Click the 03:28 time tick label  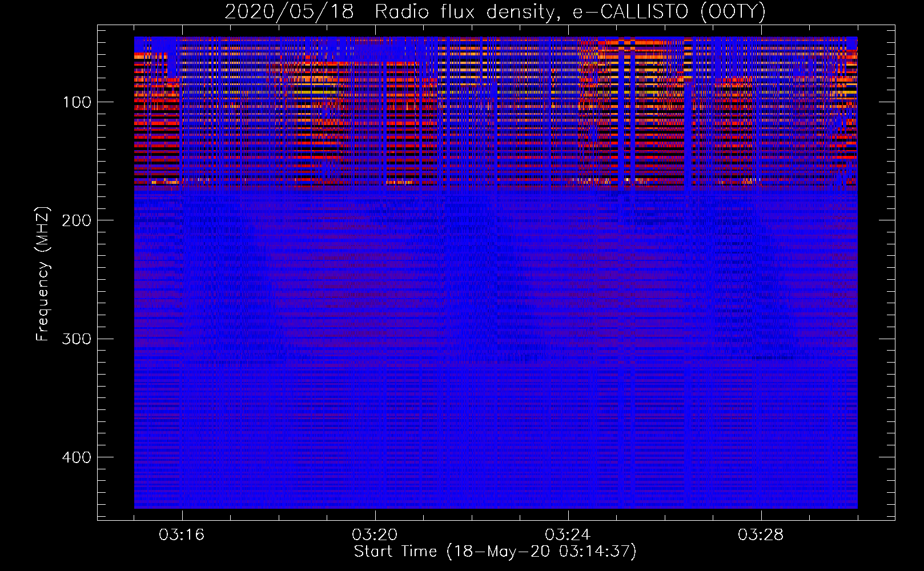coord(761,535)
